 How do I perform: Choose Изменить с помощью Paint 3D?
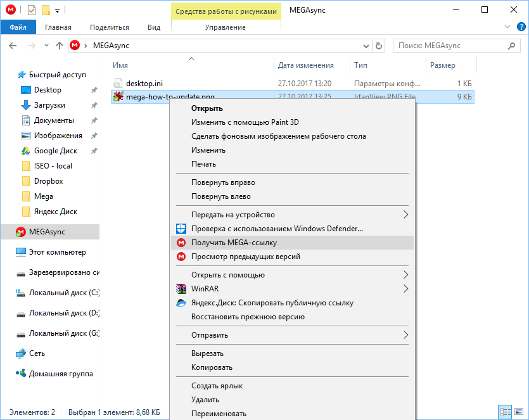click(x=245, y=122)
